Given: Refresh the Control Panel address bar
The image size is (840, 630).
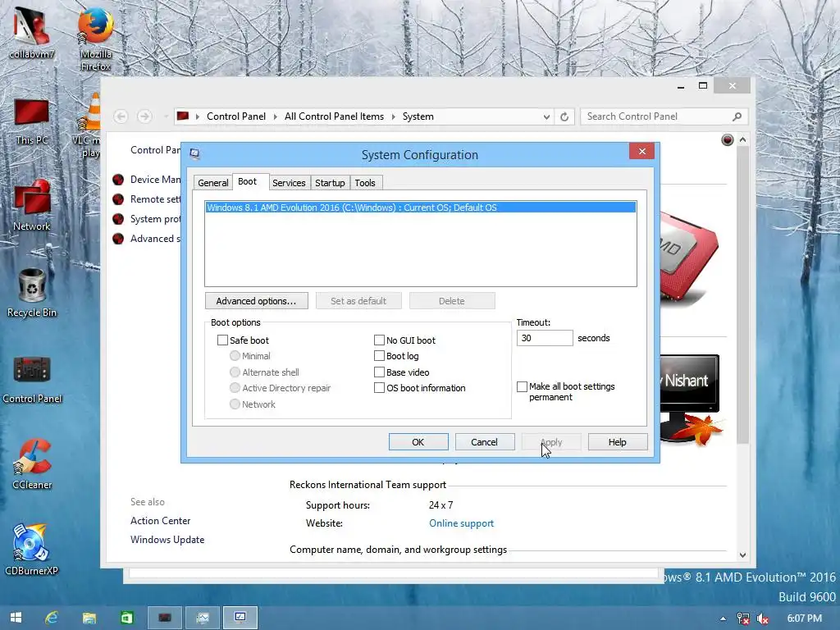Looking at the screenshot, I should [x=564, y=116].
